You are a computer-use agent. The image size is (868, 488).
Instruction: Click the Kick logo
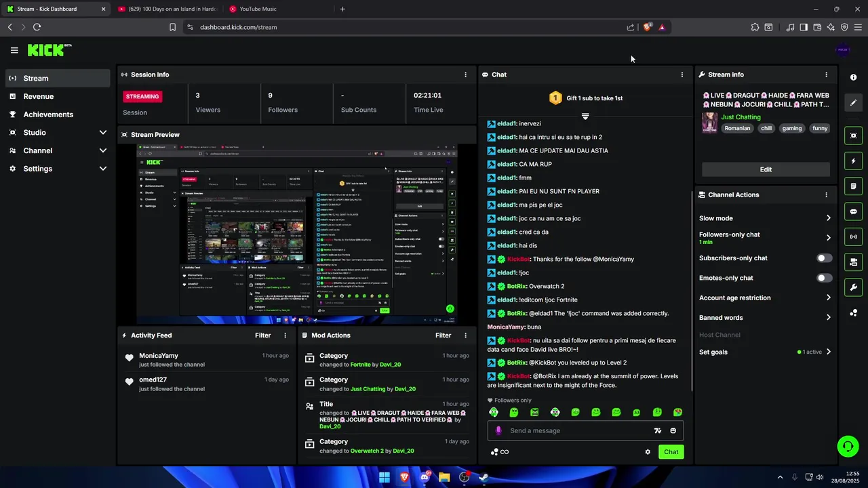(49, 50)
